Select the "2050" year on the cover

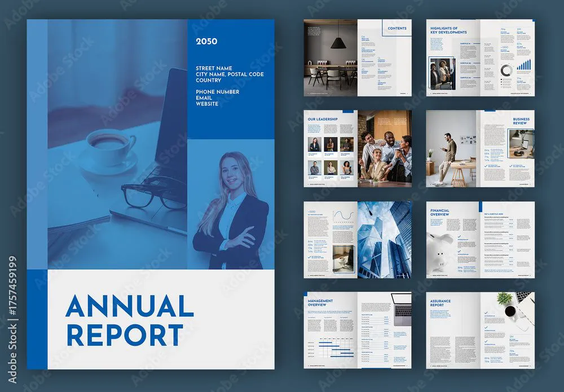(x=206, y=41)
